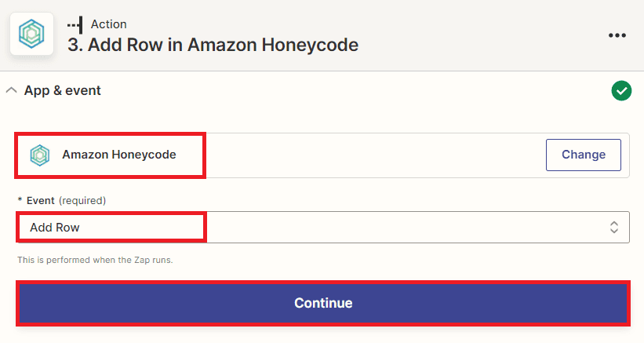Click the green checkmark status icon
This screenshot has height=343, width=644.
(x=621, y=91)
